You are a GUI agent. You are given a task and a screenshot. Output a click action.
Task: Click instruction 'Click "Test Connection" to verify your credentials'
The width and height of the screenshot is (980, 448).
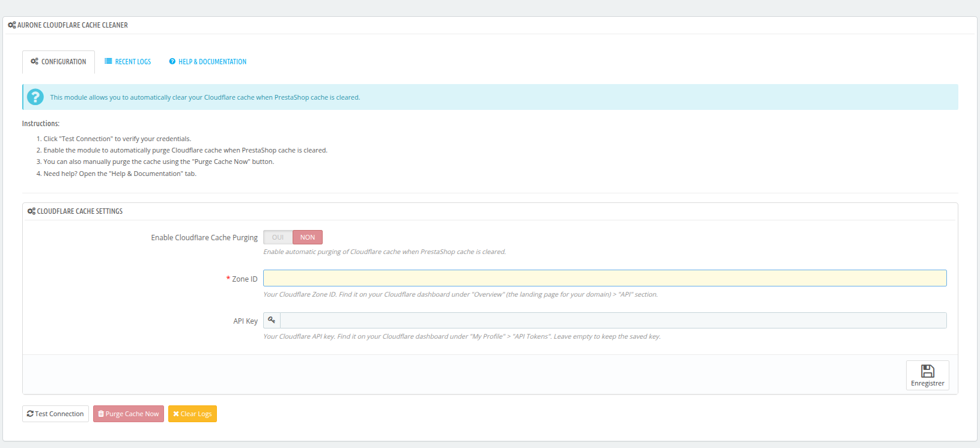coord(117,139)
